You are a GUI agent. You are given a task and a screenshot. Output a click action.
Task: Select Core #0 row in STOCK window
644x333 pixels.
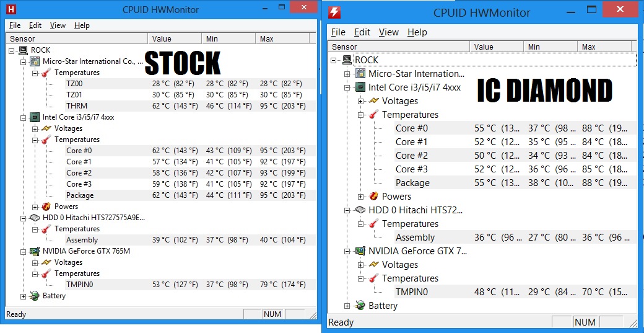tap(189, 151)
